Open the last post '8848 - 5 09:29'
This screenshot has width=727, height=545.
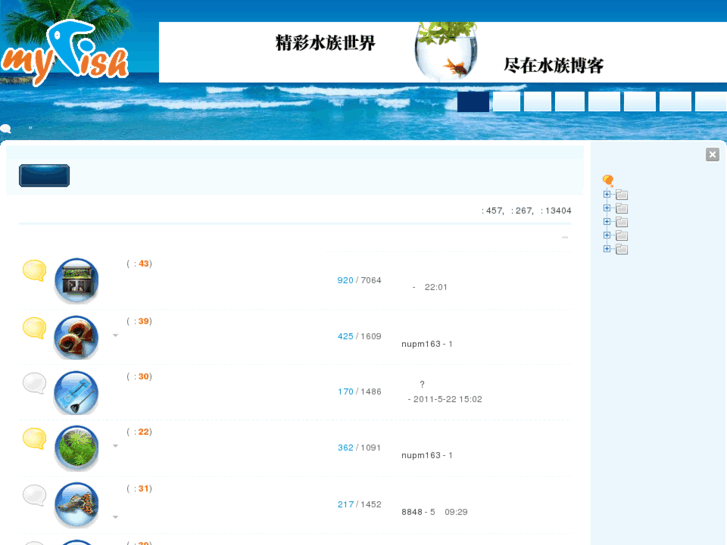tap(434, 512)
